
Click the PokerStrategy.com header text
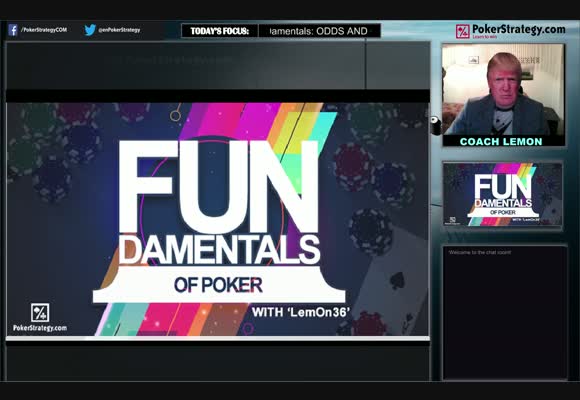click(519, 29)
